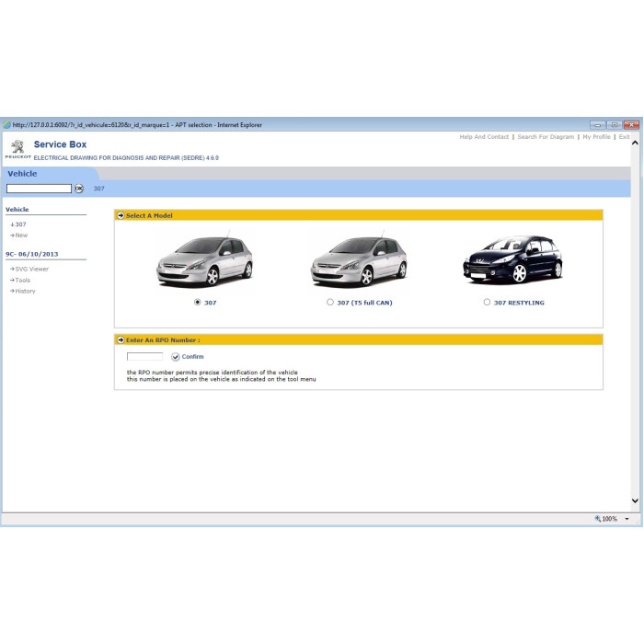Close the Internet Explorer window
The width and height of the screenshot is (644, 644).
(x=631, y=124)
